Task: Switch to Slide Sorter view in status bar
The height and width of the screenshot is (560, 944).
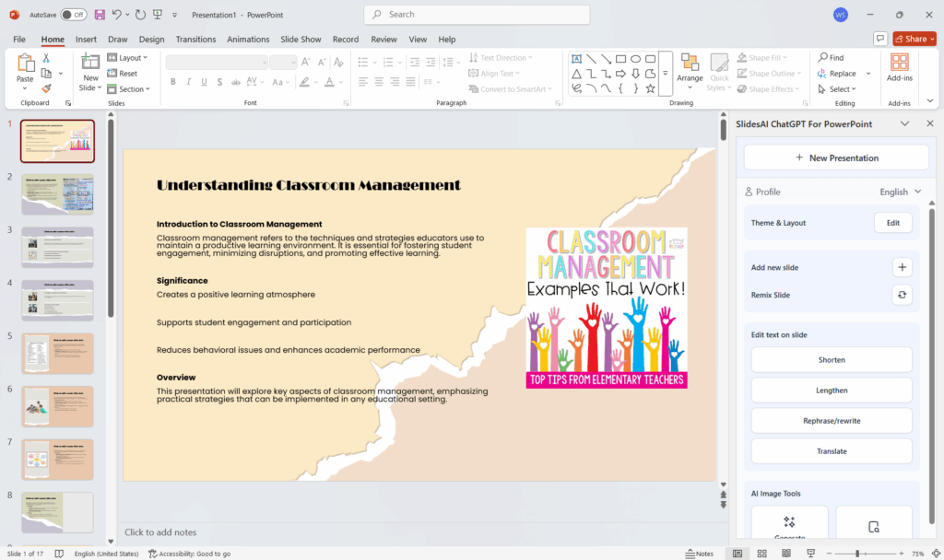Action: coord(761,553)
